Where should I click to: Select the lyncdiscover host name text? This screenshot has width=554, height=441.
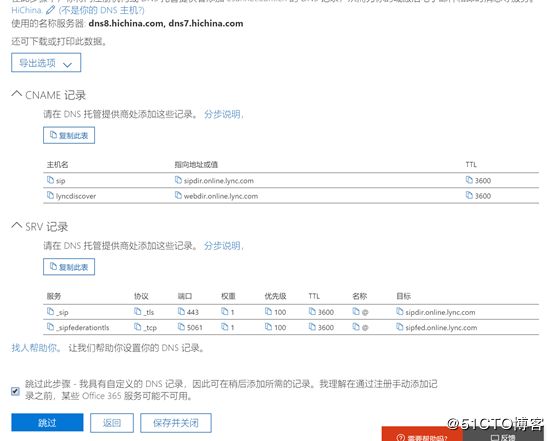coord(76,196)
